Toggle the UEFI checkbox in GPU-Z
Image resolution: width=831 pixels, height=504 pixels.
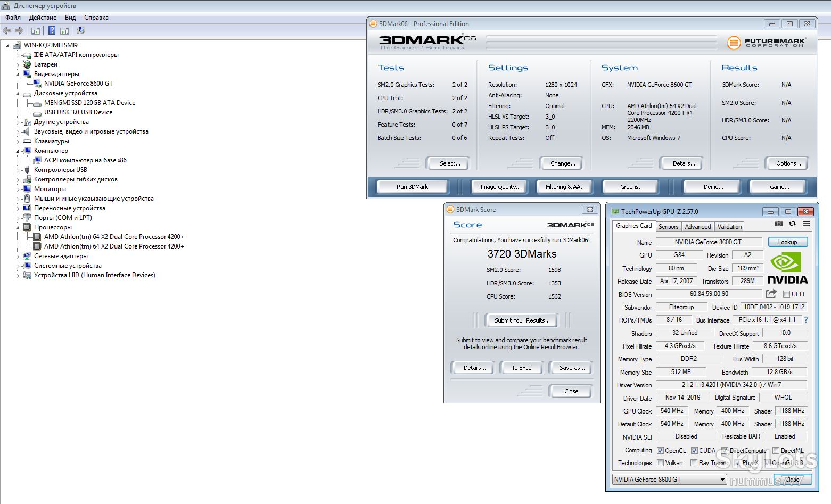coord(786,294)
